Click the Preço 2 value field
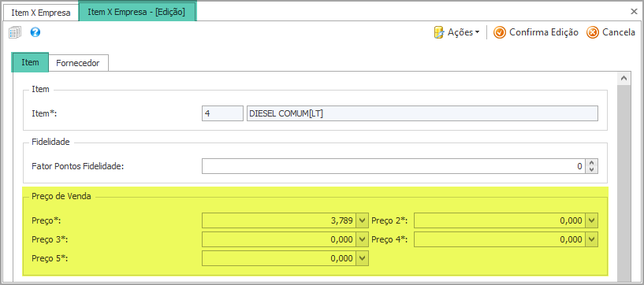The image size is (644, 285). tap(500, 220)
